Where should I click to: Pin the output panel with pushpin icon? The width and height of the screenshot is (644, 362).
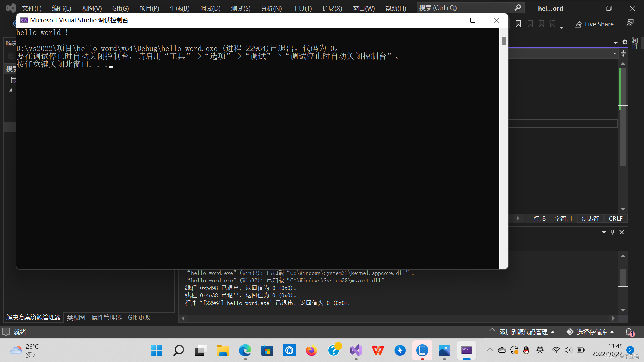(x=613, y=232)
